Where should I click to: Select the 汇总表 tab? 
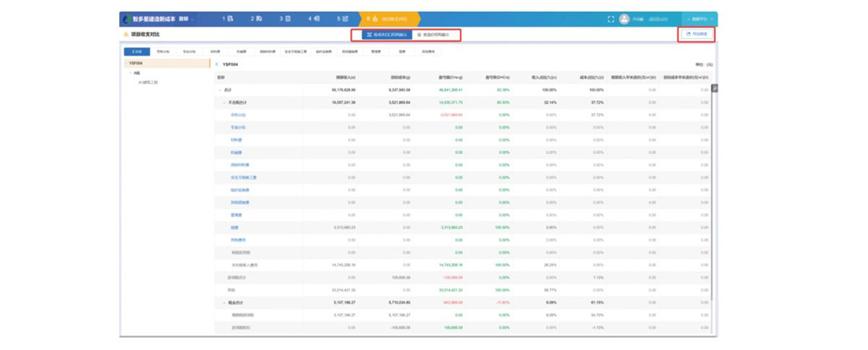pyautogui.click(x=137, y=51)
